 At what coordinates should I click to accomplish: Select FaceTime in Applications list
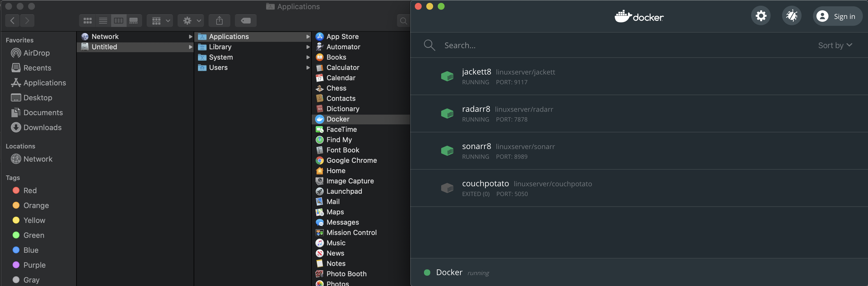361,130
